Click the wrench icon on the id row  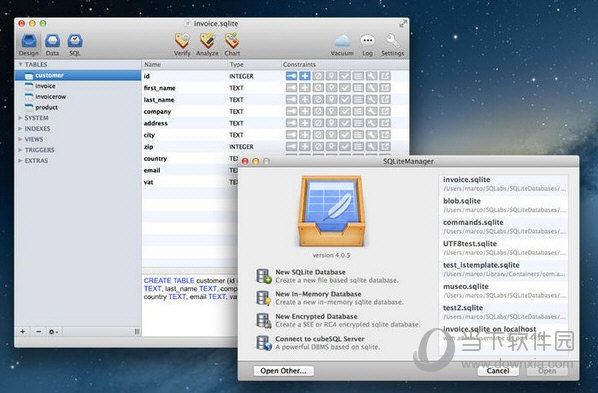[371, 76]
